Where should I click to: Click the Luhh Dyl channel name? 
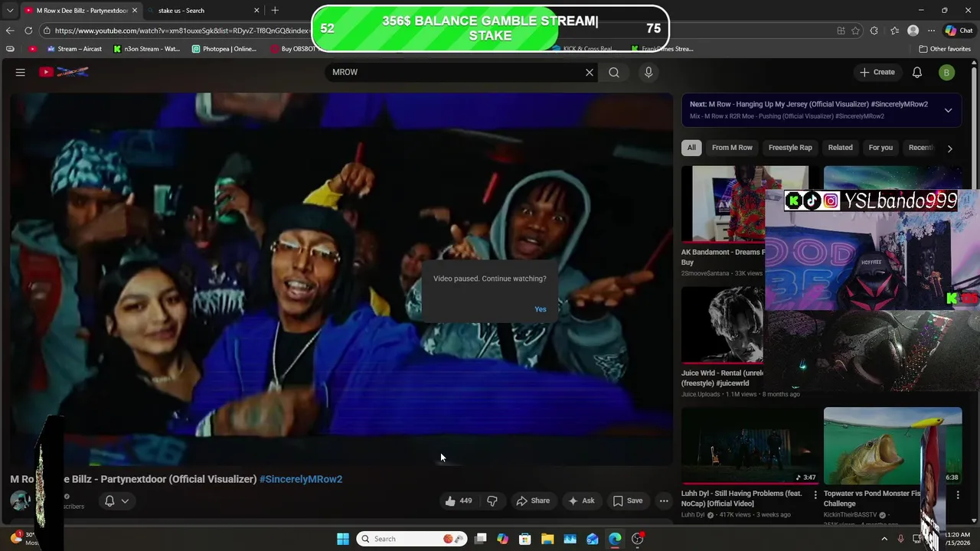693,515
